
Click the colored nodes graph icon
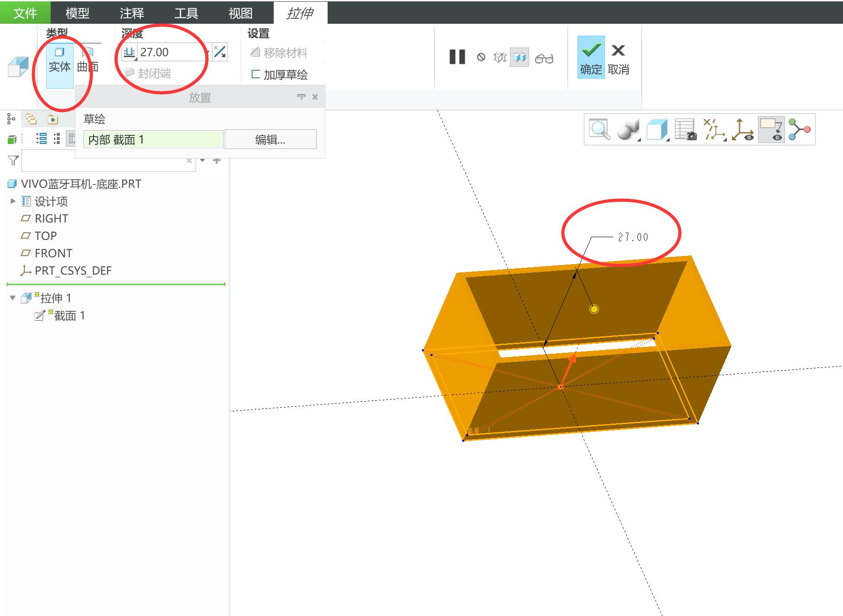point(799,130)
